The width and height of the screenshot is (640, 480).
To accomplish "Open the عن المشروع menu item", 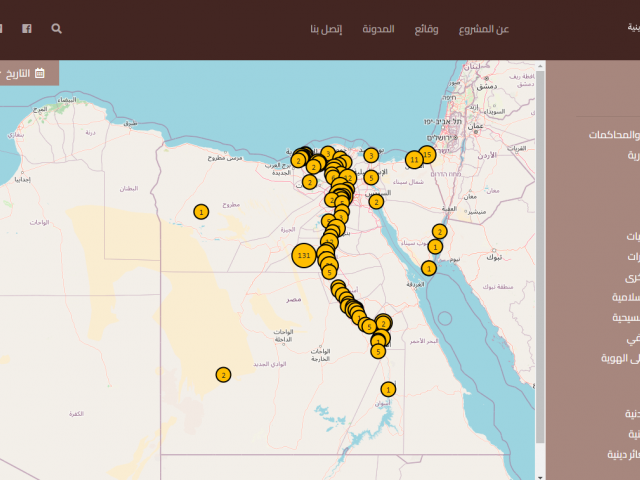I will pos(484,29).
